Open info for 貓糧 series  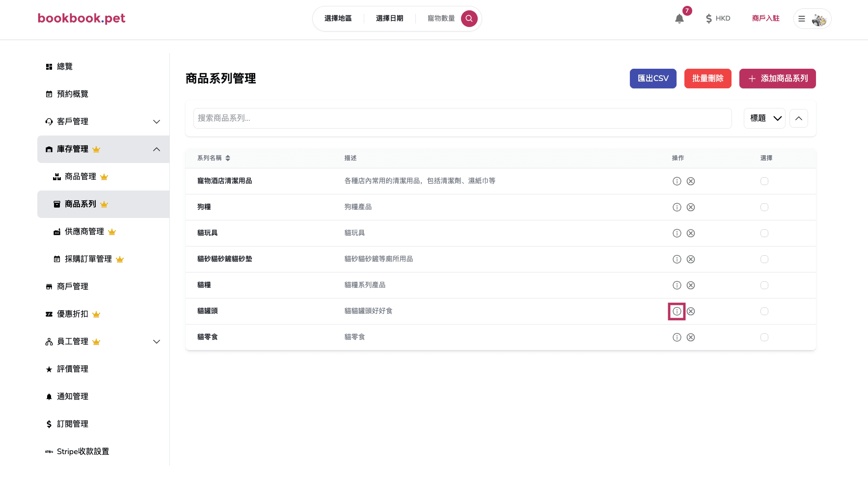(677, 285)
